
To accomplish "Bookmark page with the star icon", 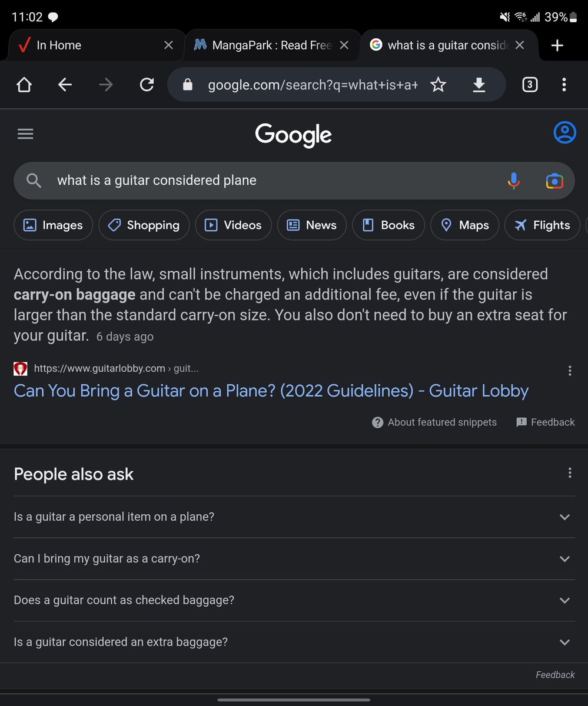I will tap(438, 85).
